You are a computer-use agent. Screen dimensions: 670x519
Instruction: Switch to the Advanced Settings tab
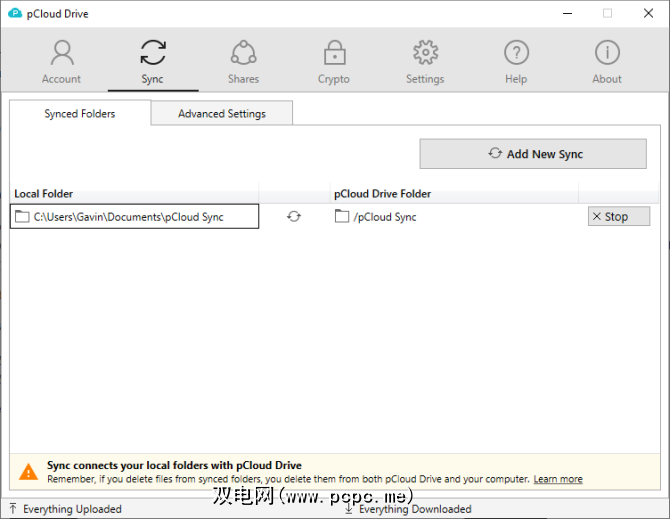[222, 114]
